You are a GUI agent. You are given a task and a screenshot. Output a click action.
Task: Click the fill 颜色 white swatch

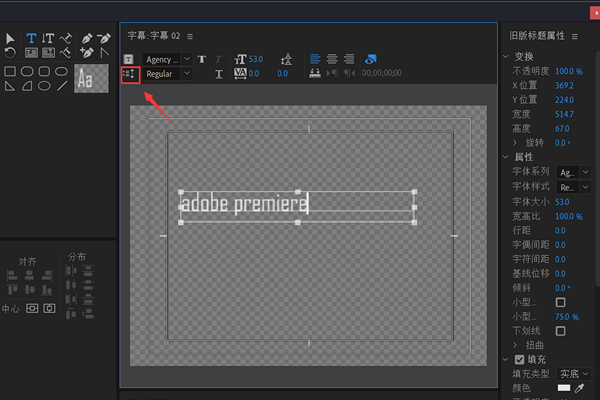point(564,388)
